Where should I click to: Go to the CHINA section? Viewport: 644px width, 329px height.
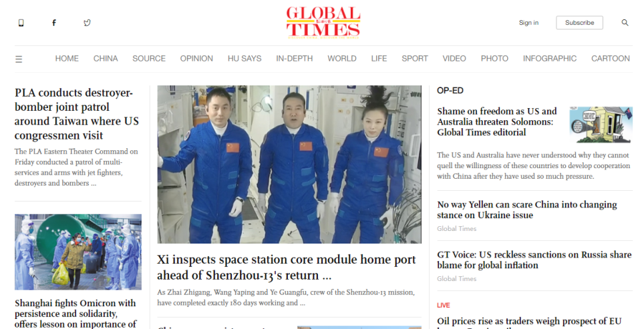106,59
